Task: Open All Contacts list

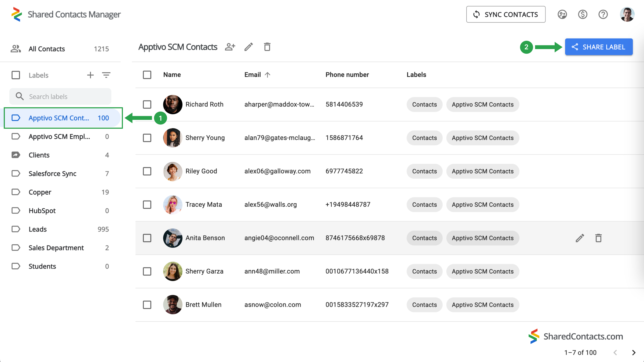Action: [60, 49]
